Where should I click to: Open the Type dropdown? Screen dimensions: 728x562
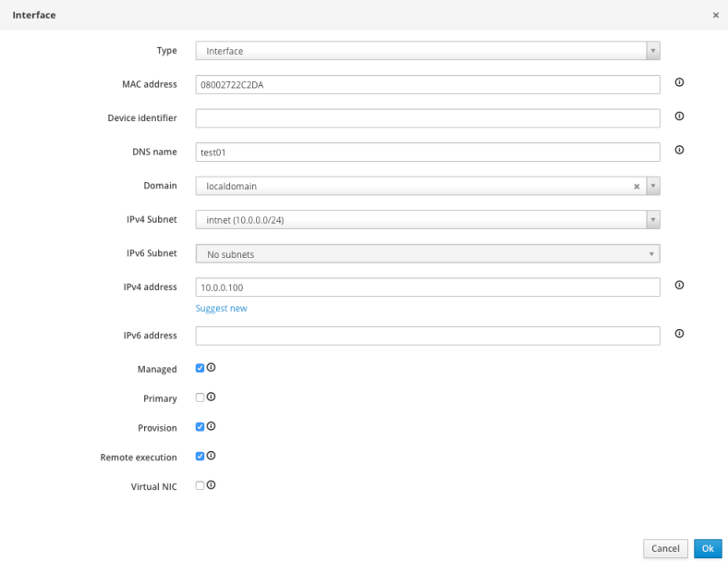(652, 51)
